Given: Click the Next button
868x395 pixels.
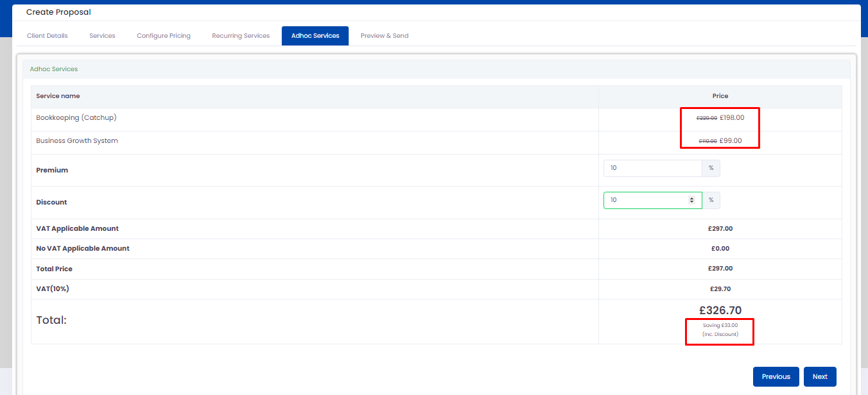Looking at the screenshot, I should click(x=820, y=376).
